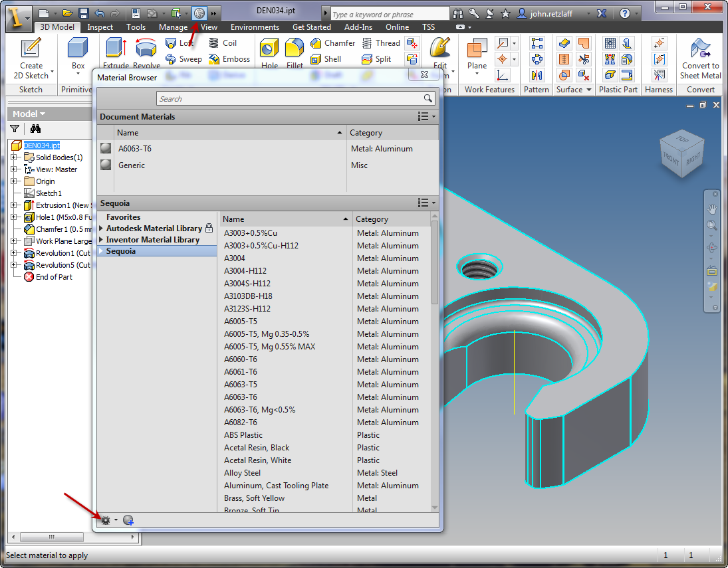The image size is (728, 568).
Task: Close the Material Browser dialog
Action: [424, 74]
